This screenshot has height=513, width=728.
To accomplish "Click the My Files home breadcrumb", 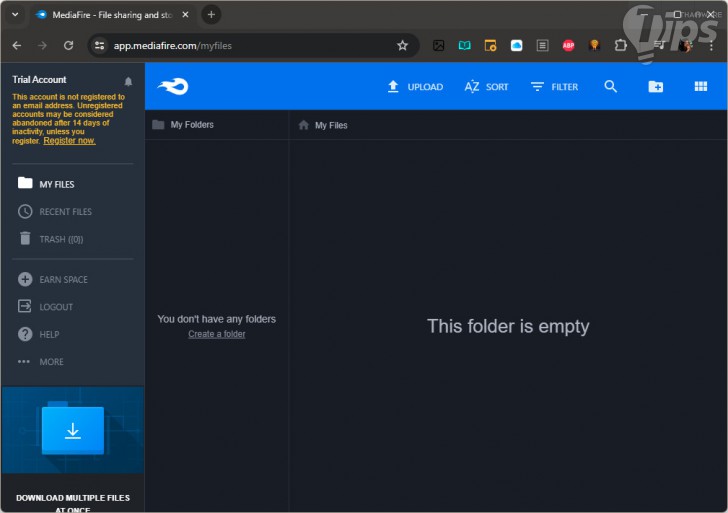I will (x=323, y=125).
